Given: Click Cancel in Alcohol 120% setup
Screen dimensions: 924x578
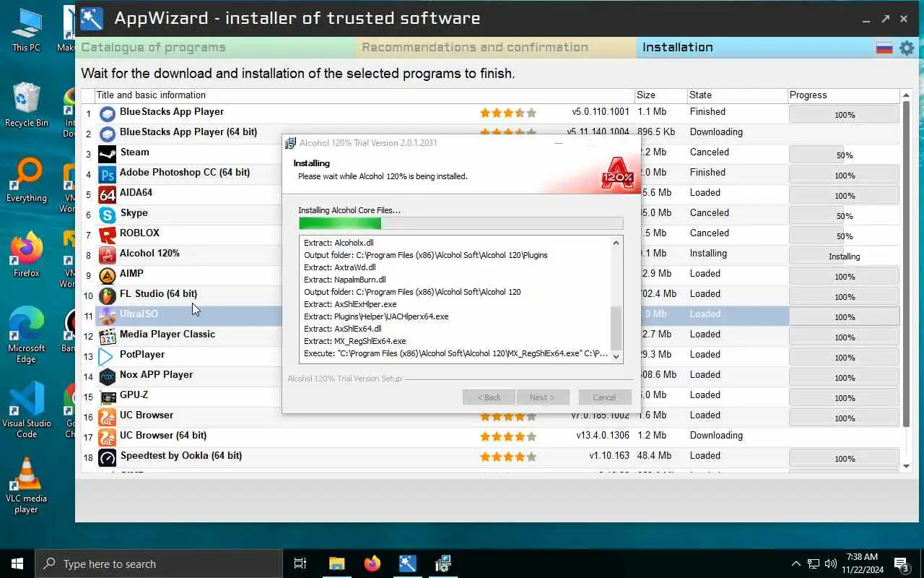Looking at the screenshot, I should (x=604, y=397).
